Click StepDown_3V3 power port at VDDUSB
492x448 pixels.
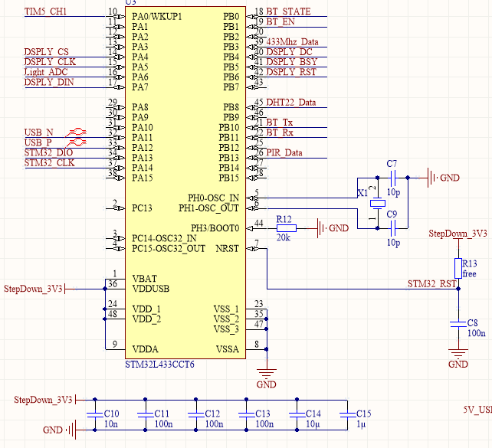(x=33, y=289)
